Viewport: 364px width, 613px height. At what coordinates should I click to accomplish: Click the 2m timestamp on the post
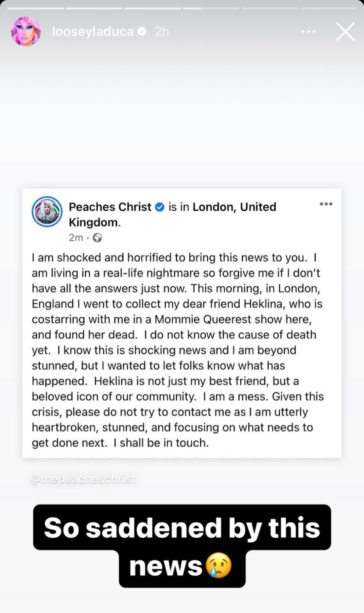76,238
